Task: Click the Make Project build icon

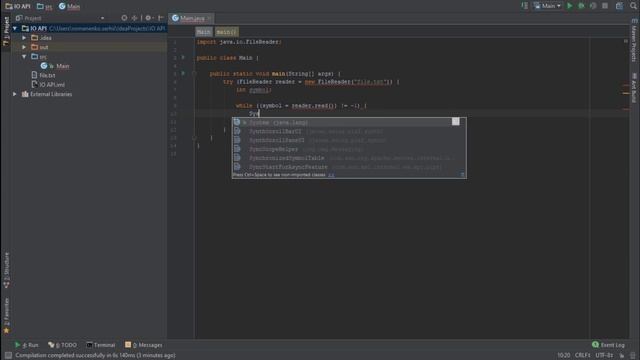Action: (524, 6)
